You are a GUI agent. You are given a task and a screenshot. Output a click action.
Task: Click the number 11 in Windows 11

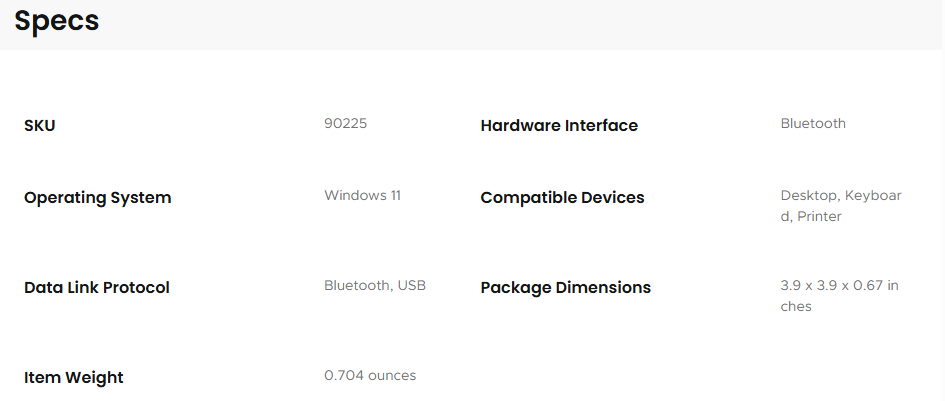394,196
